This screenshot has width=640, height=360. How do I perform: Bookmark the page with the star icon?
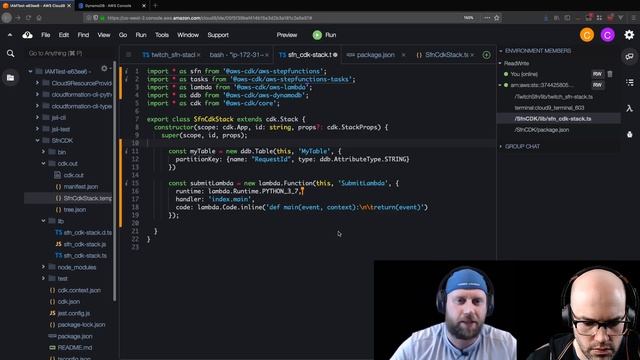point(497,18)
